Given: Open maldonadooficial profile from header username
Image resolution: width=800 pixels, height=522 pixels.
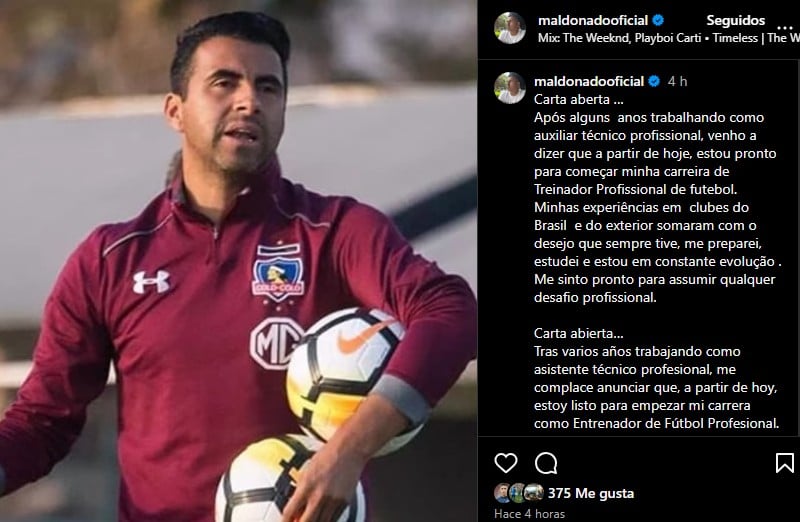Looking at the screenshot, I should [593, 20].
